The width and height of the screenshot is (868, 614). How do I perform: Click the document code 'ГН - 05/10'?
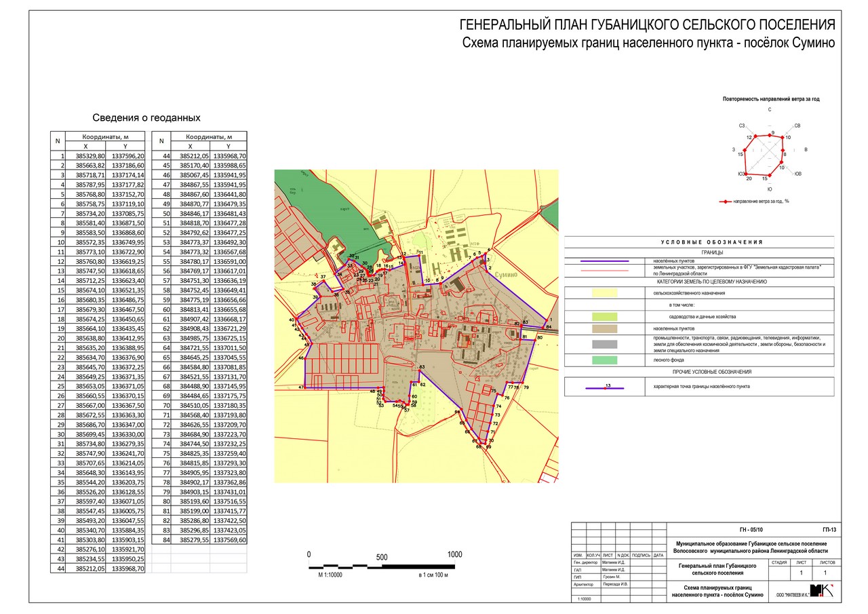click(x=752, y=529)
